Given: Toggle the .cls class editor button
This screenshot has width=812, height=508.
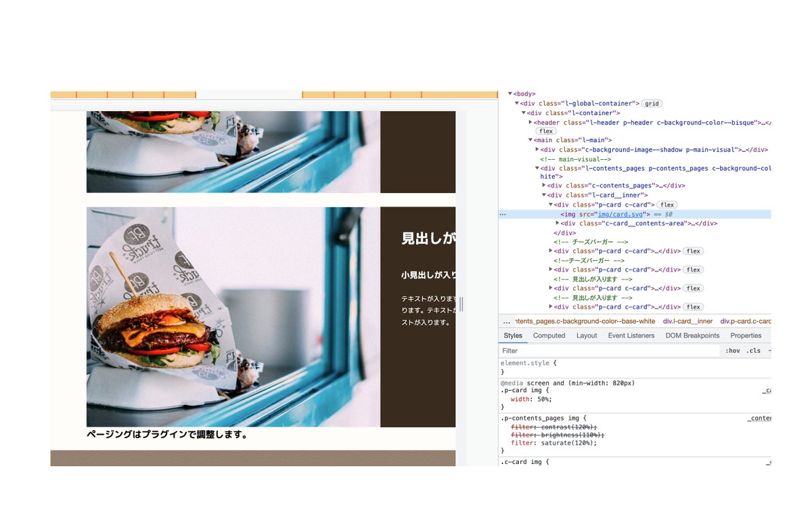Looking at the screenshot, I should tap(754, 351).
